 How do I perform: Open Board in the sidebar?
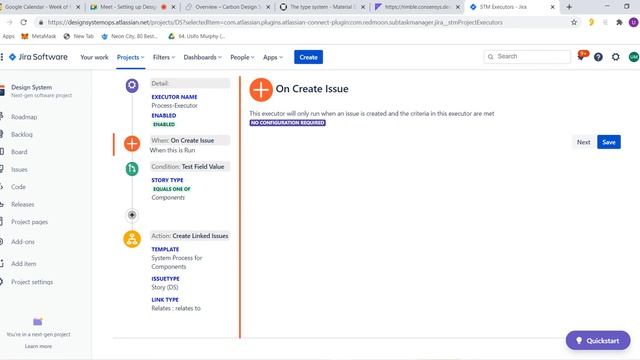pyautogui.click(x=19, y=152)
